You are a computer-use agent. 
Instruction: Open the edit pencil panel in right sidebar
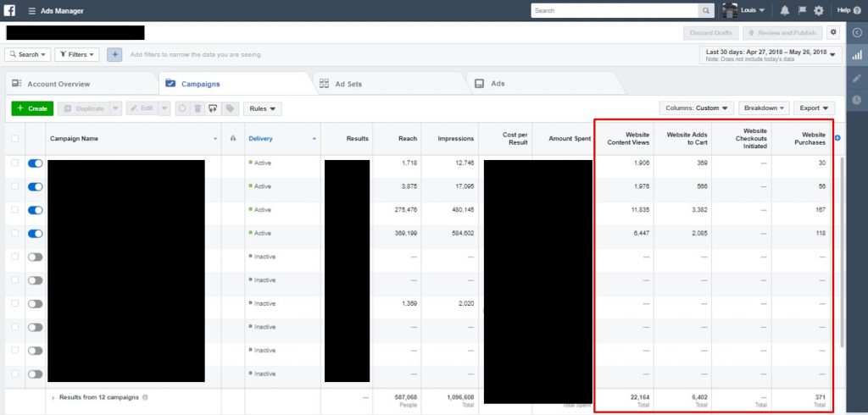click(857, 77)
